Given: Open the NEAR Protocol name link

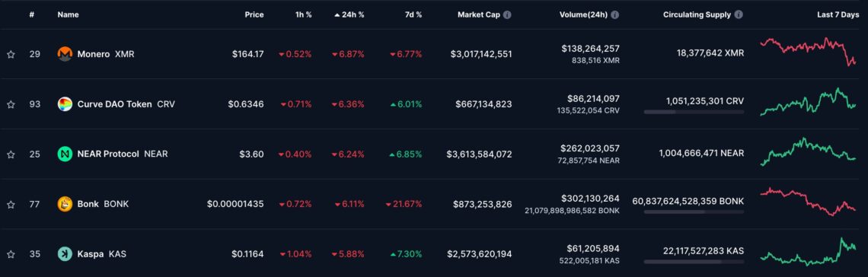Looking at the screenshot, I should (108, 154).
